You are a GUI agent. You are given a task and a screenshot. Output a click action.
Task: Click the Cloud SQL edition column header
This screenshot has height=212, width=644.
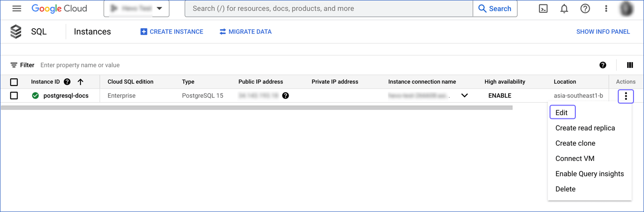[x=130, y=82]
